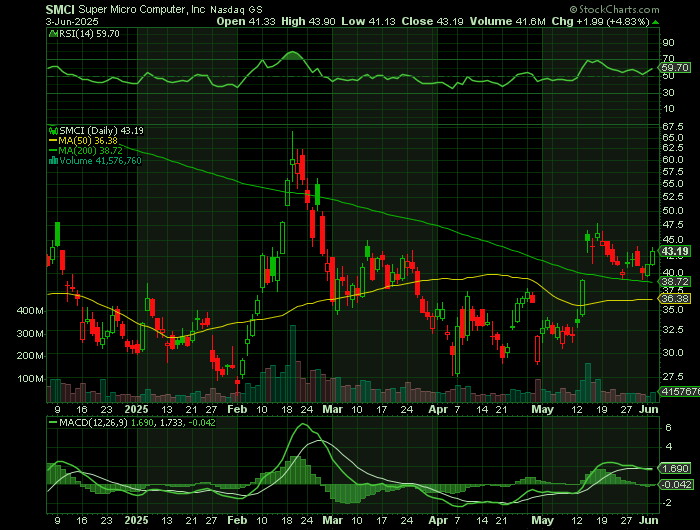
Task: Click the 10 level on the RSI axis
Action: [x=668, y=109]
